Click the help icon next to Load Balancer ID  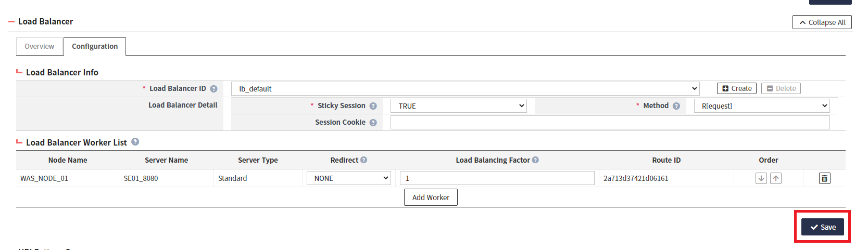click(x=213, y=89)
